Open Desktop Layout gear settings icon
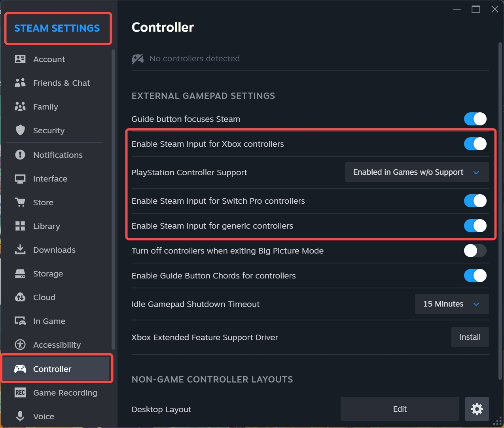The width and height of the screenshot is (504, 428). click(x=477, y=409)
